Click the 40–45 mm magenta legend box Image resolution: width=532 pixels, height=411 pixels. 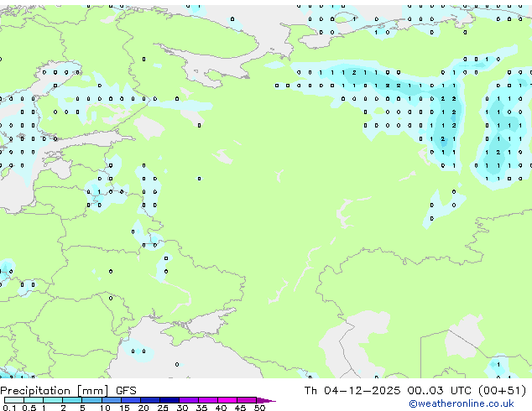227,400
